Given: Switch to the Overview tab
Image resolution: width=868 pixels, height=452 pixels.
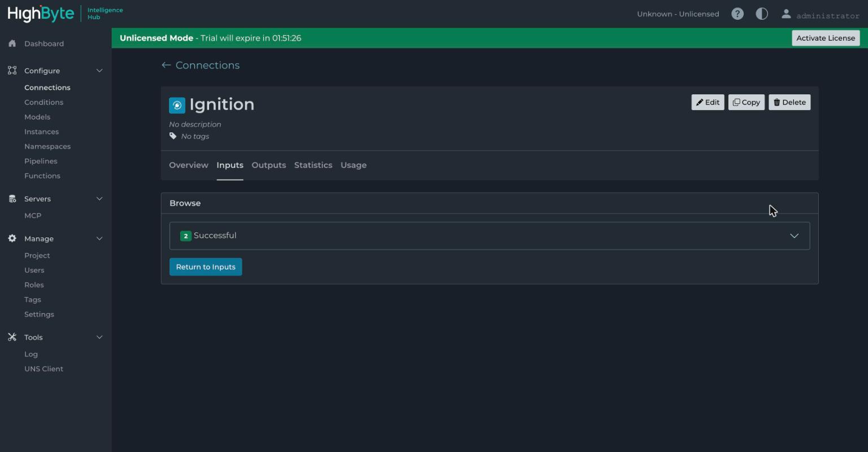Looking at the screenshot, I should click(x=189, y=165).
